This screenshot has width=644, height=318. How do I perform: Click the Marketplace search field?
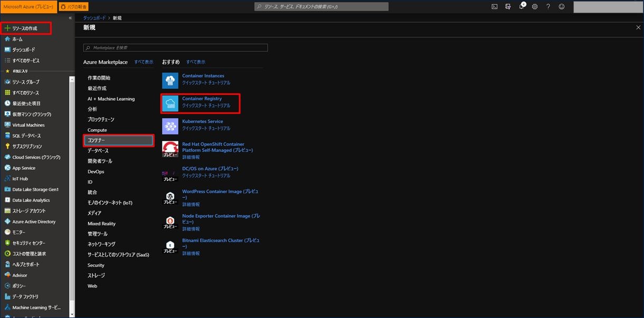coord(176,47)
